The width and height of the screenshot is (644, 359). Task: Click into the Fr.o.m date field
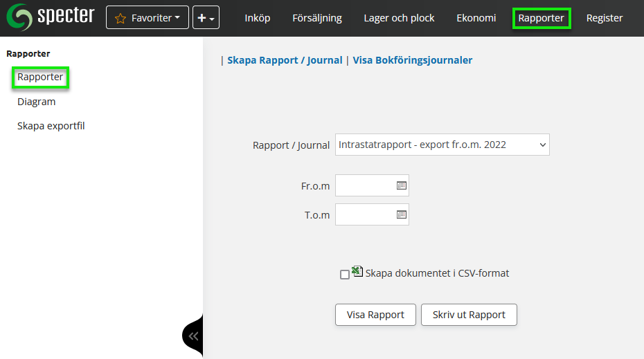tap(365, 185)
